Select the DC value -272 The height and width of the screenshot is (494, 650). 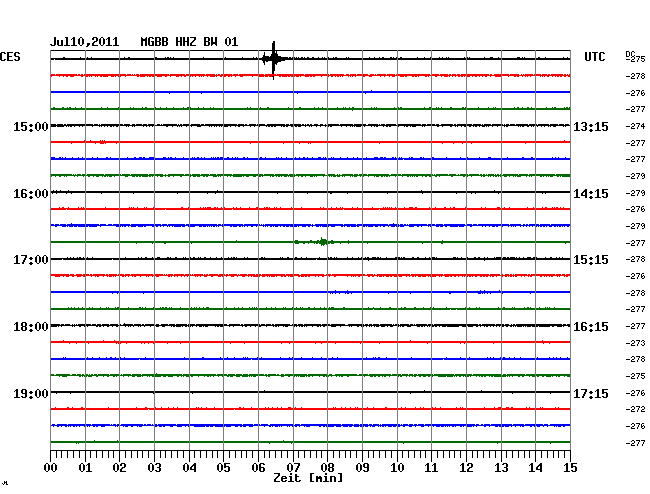pyautogui.click(x=635, y=409)
